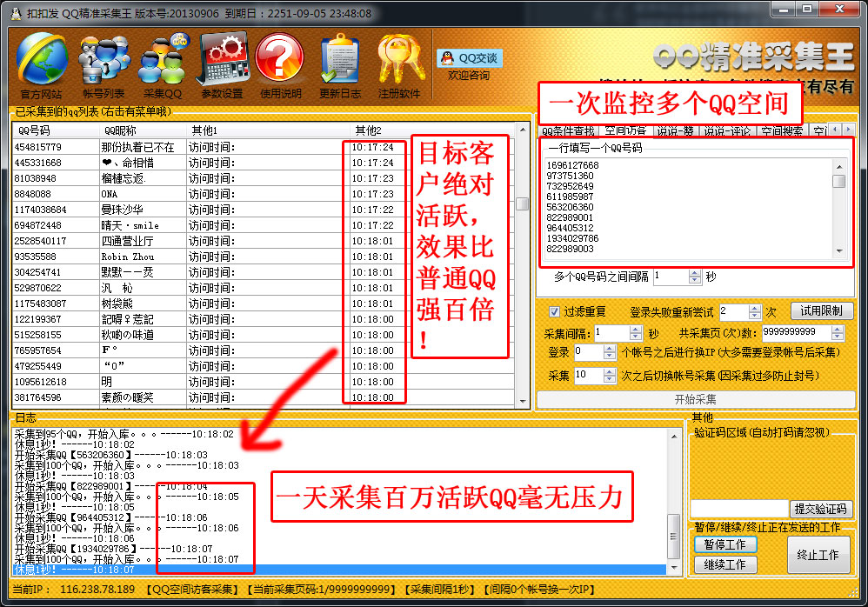This screenshot has width=868, height=607.
Task: Select row with QQ 454815779
Action: (x=264, y=147)
